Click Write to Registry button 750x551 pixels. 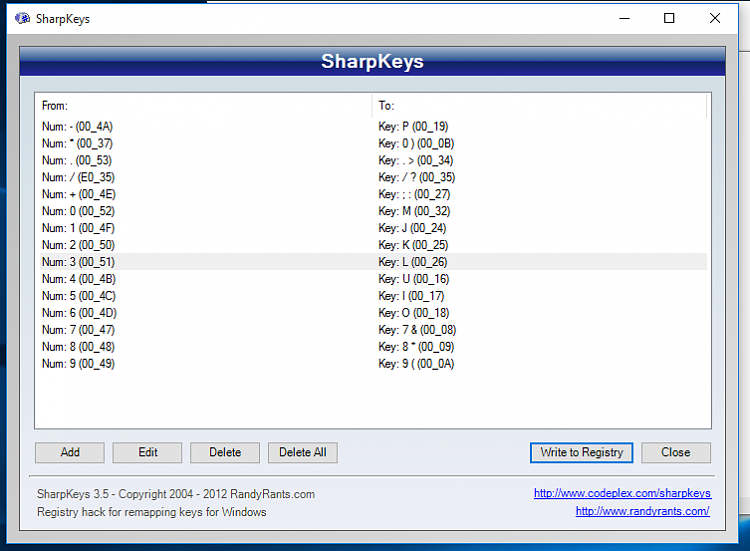click(582, 452)
